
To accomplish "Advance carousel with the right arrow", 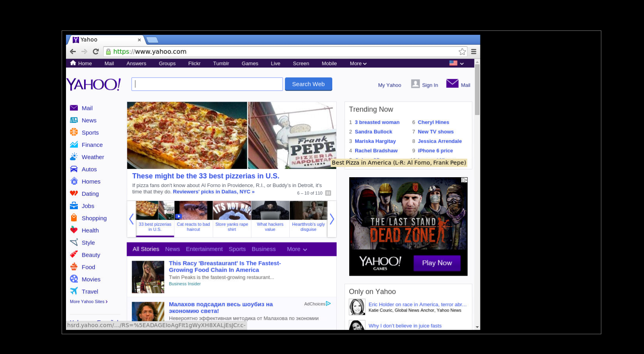I will pyautogui.click(x=332, y=219).
